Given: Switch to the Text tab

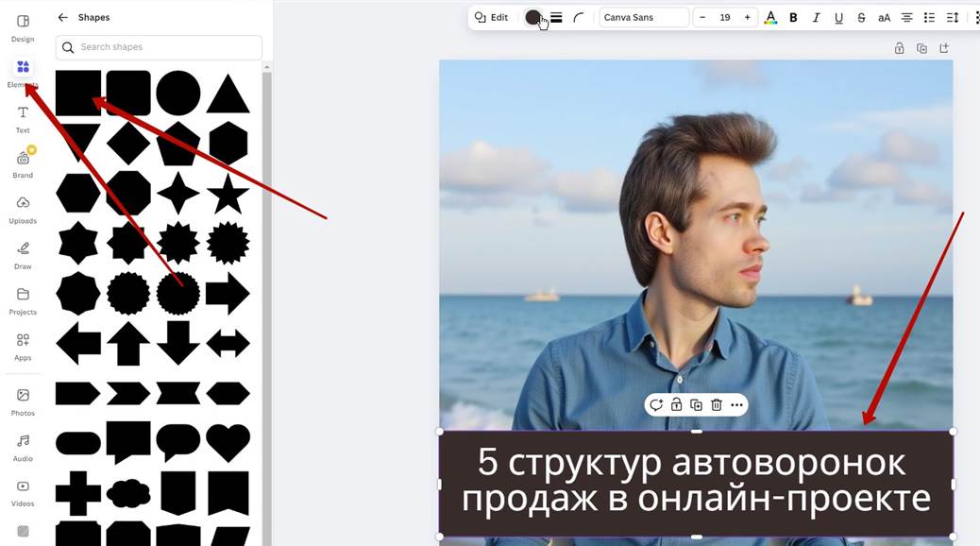Looking at the screenshot, I should click(x=23, y=117).
